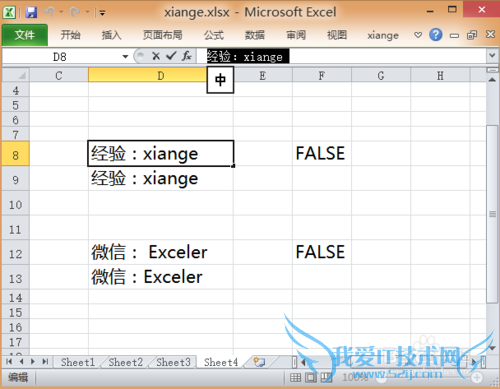Screen dimensions: 500x389
Task: Click the Excel application icon
Action: click(9, 13)
